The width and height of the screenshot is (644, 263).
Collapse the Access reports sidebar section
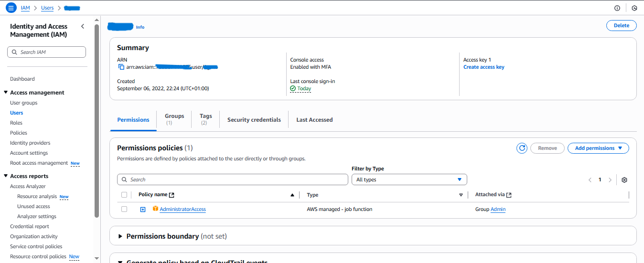coord(6,176)
